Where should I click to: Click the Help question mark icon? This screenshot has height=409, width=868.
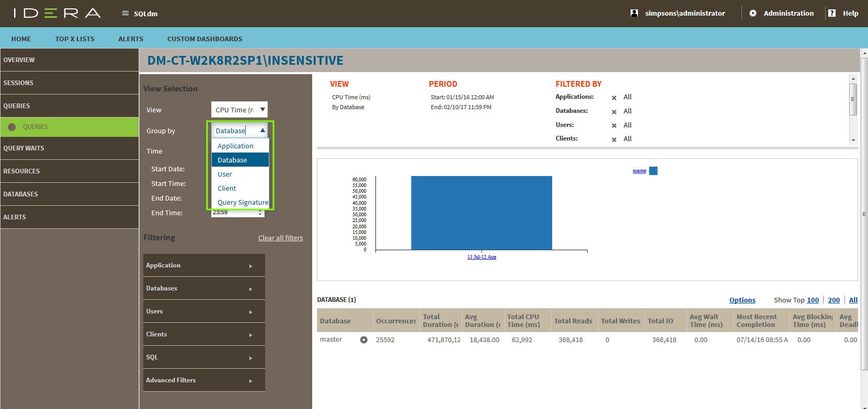pyautogui.click(x=832, y=13)
